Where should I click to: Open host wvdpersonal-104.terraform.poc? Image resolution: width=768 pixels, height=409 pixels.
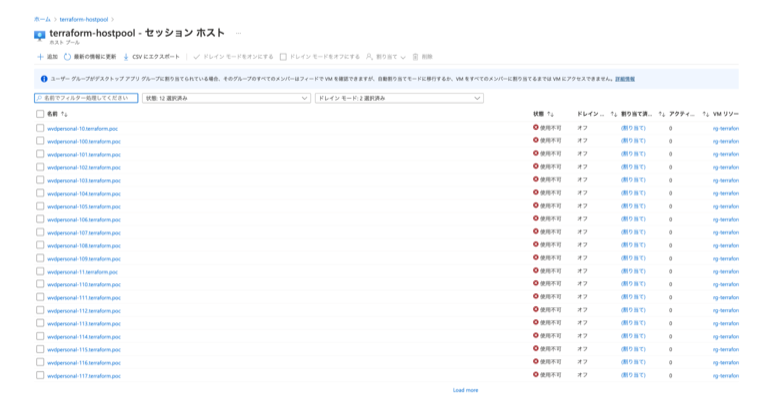point(84,193)
